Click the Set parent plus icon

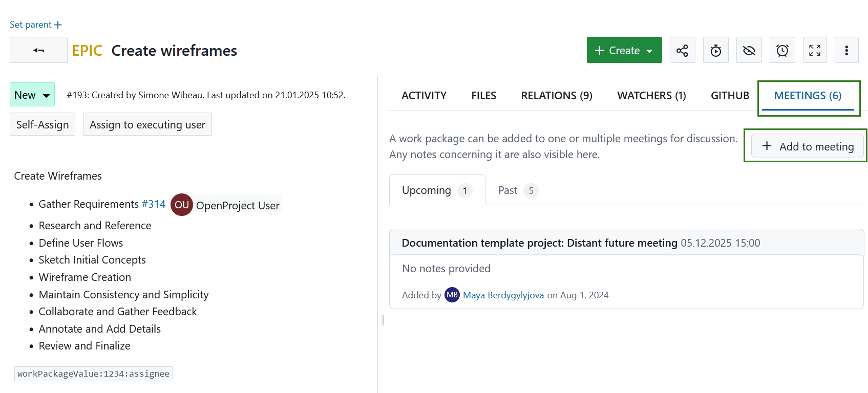pos(58,25)
